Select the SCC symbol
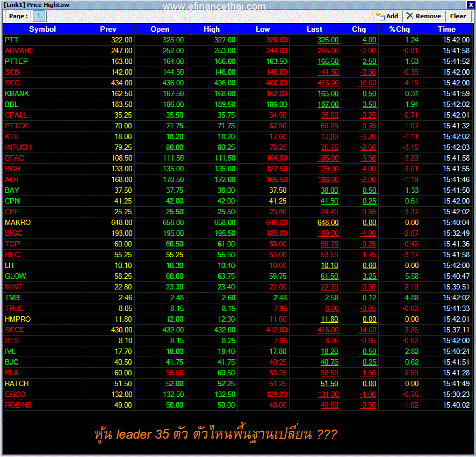The width and height of the screenshot is (476, 457). [x=12, y=83]
